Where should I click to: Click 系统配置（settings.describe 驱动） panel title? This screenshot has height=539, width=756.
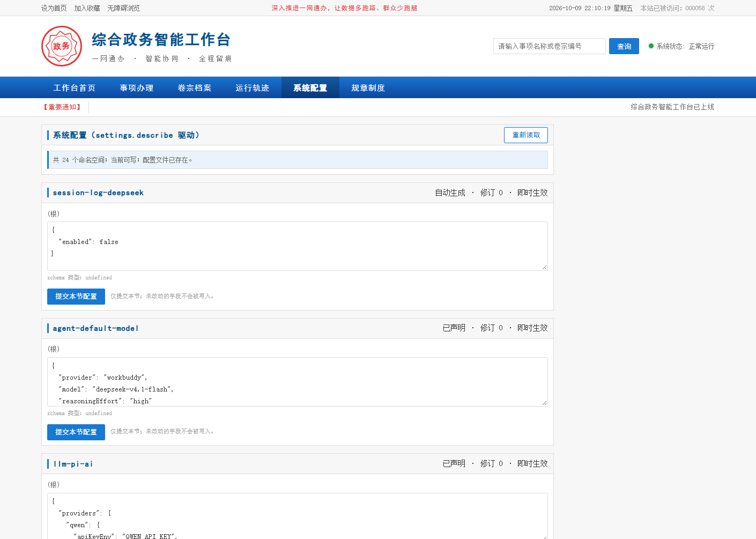pyautogui.click(x=126, y=135)
